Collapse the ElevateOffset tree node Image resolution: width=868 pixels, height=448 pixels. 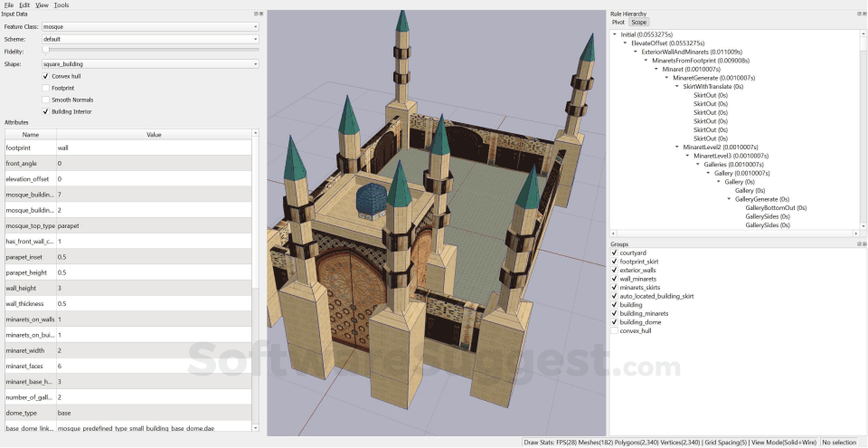(x=626, y=43)
